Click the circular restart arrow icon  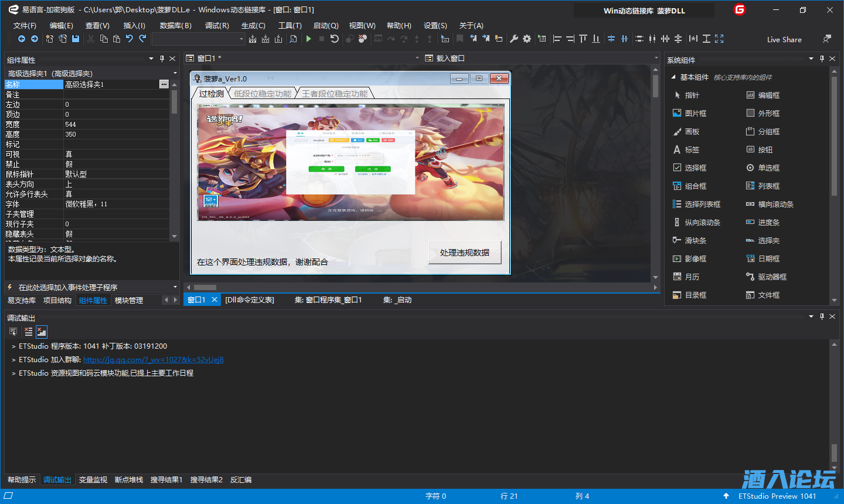[335, 39]
